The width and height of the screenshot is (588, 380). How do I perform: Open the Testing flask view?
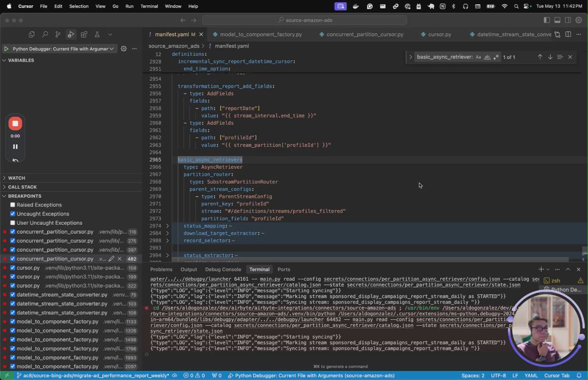tap(97, 34)
